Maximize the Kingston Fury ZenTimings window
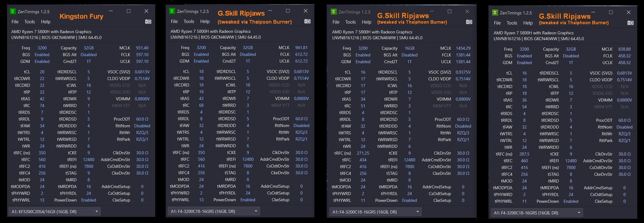Viewport: 644px width, 223px height. tap(129, 11)
